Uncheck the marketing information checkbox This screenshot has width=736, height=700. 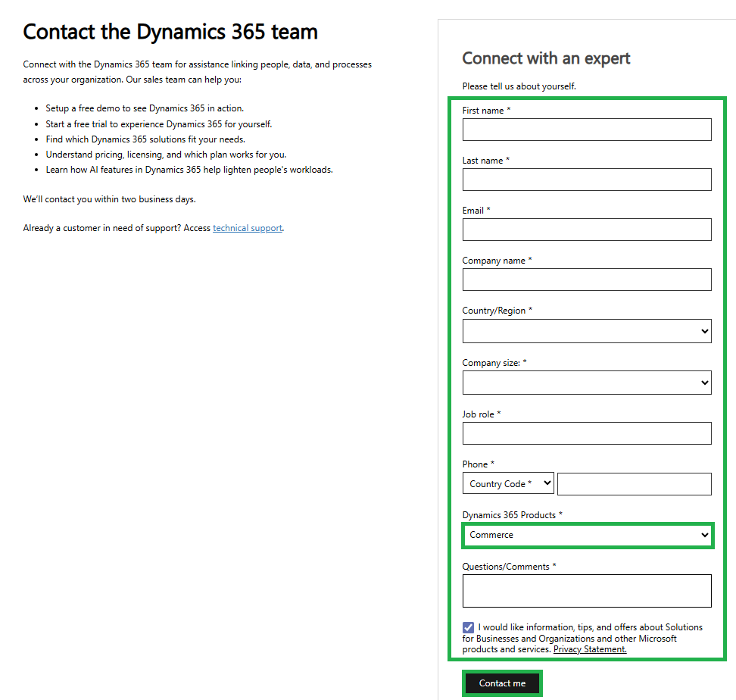[x=468, y=628]
